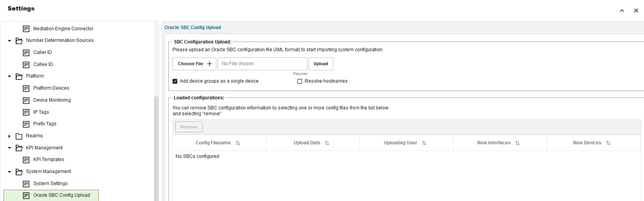Expand the Realms tree node
Viewport: 644px width, 201px height.
(9, 136)
